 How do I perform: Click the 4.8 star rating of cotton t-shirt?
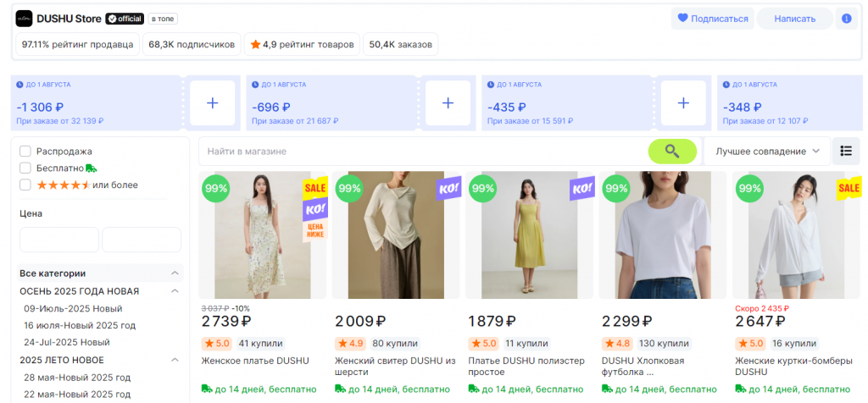coord(618,343)
